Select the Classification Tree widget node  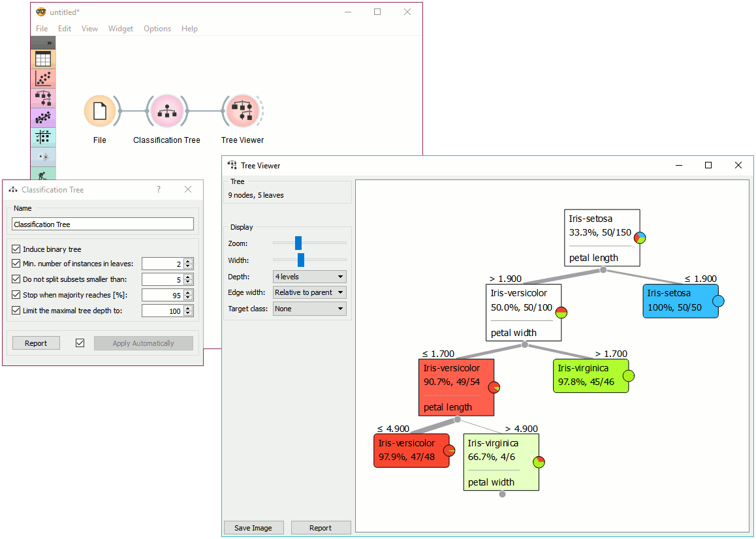167,111
